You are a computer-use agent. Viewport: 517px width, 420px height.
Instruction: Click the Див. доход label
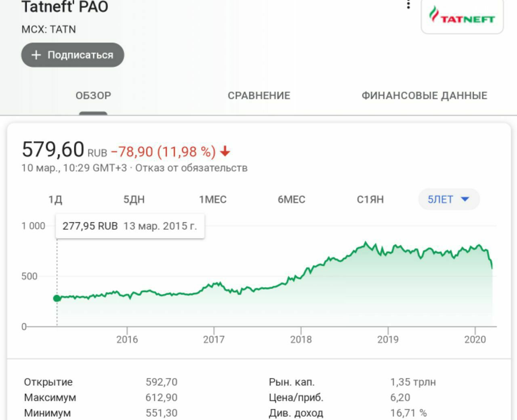(x=296, y=413)
